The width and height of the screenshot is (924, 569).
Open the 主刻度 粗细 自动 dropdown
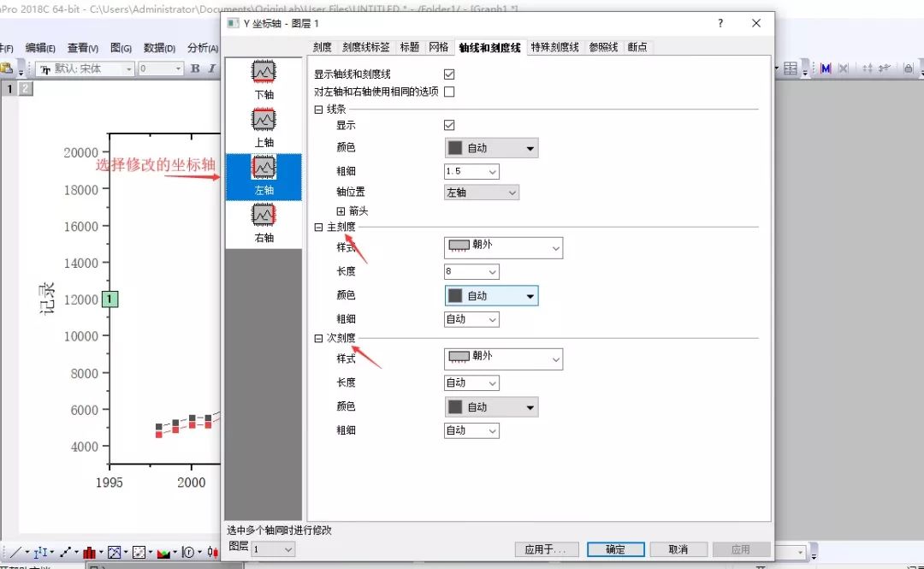click(471, 319)
